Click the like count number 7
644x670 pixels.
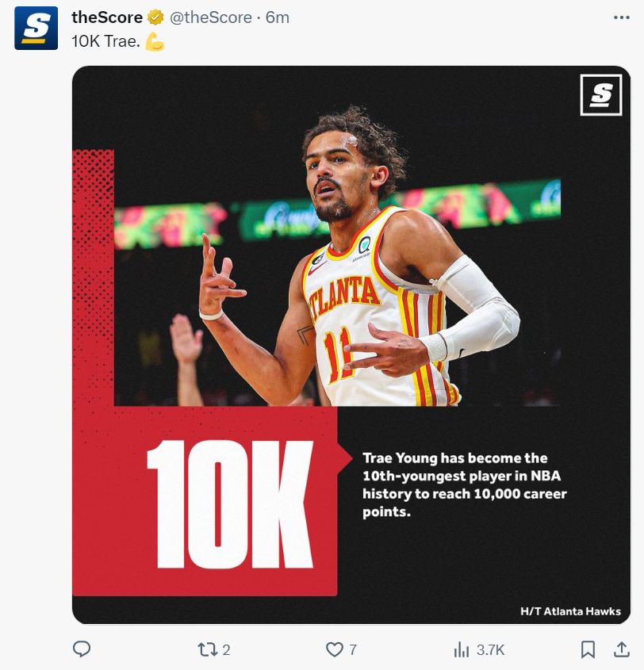coord(353,650)
